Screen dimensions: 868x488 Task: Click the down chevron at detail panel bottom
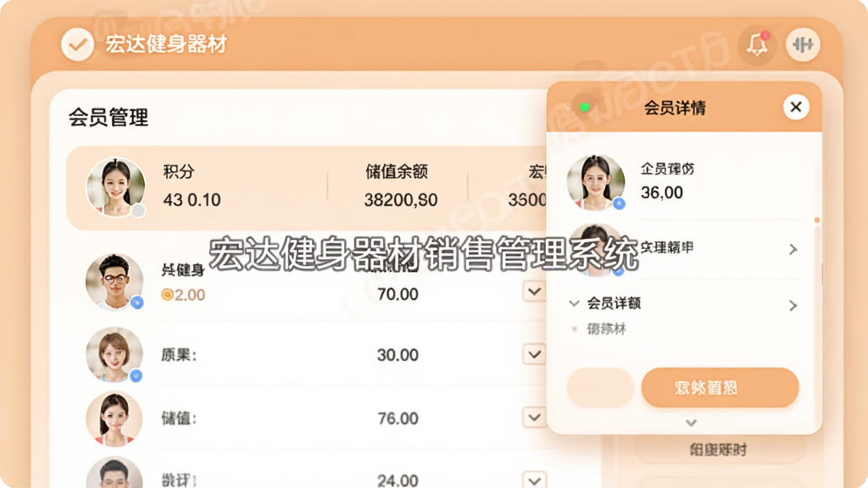point(691,424)
